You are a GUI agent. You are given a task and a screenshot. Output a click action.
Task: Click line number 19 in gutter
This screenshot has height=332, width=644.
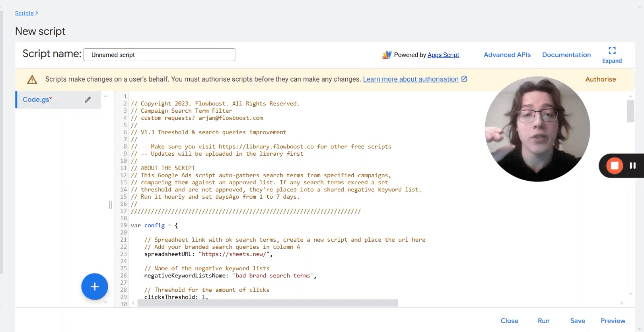(123, 225)
